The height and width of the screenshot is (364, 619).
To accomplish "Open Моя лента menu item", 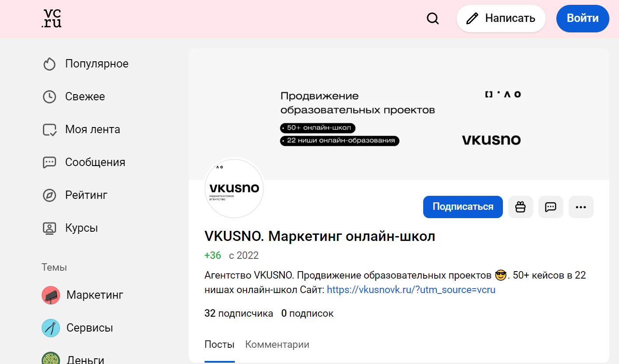I will coord(92,130).
